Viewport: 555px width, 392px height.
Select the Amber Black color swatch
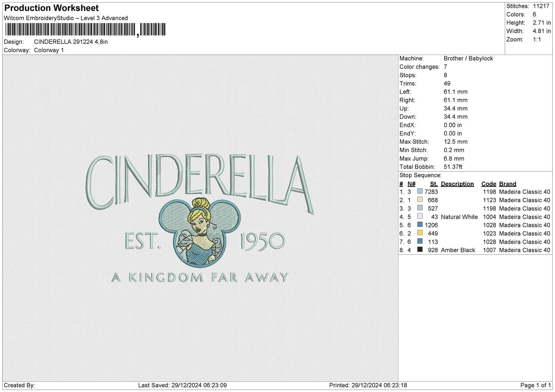pos(420,250)
